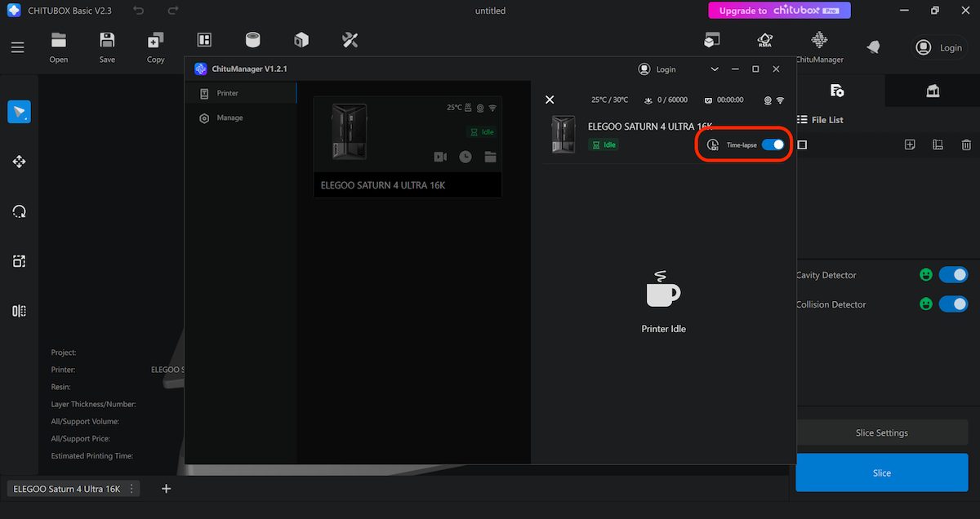Screen dimensions: 980x519
Task: Click the 00:00:00 print timer
Action: [724, 100]
